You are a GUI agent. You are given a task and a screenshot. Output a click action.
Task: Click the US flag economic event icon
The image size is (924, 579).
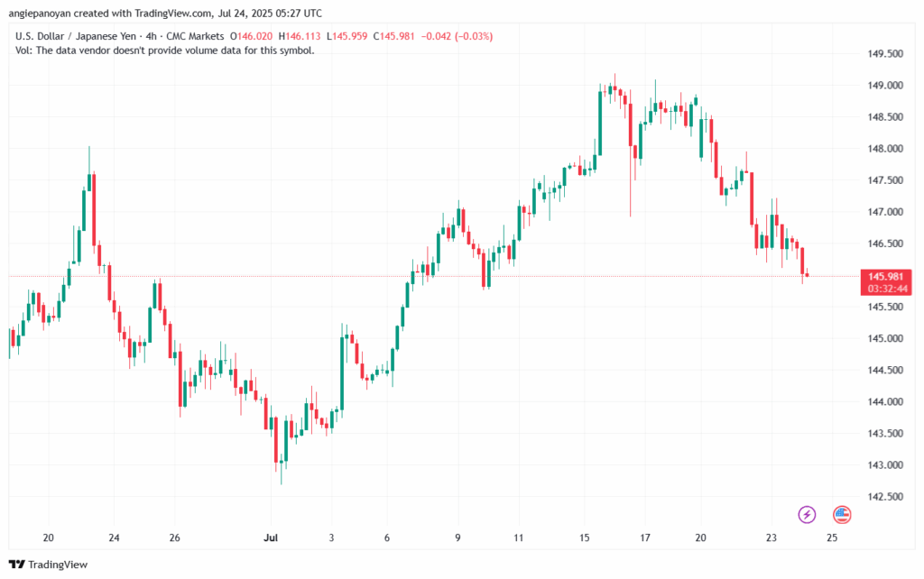842,514
